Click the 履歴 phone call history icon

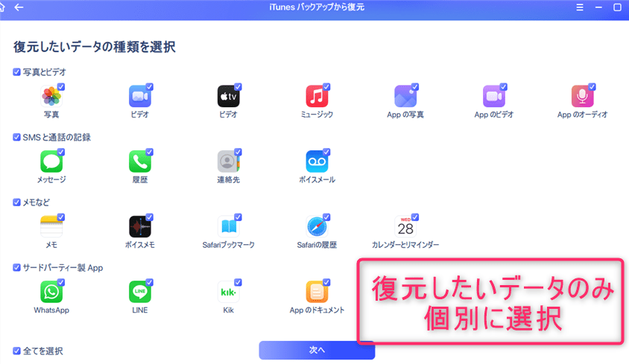pyautogui.click(x=139, y=162)
